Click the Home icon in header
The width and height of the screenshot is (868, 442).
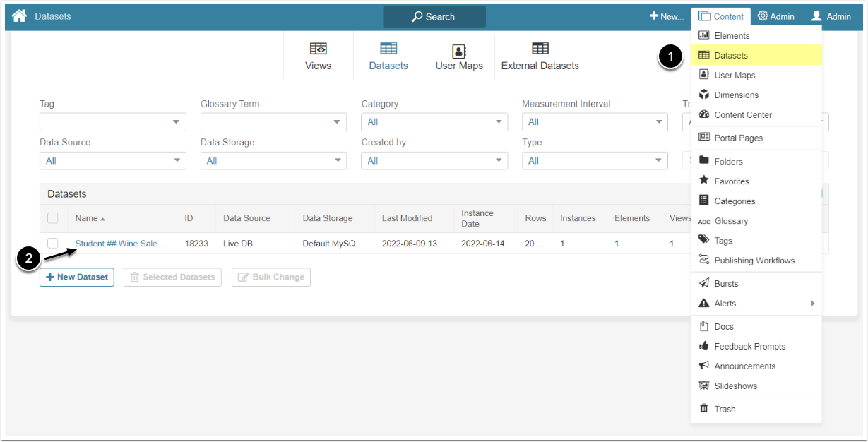coord(19,16)
